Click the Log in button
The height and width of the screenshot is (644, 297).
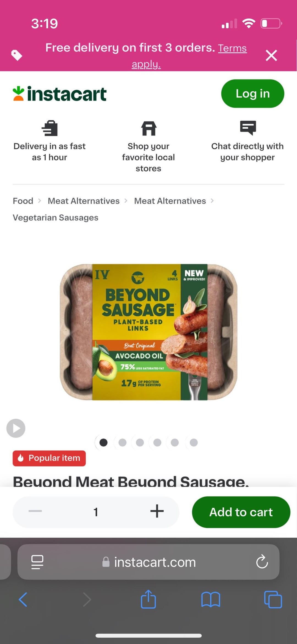[252, 94]
